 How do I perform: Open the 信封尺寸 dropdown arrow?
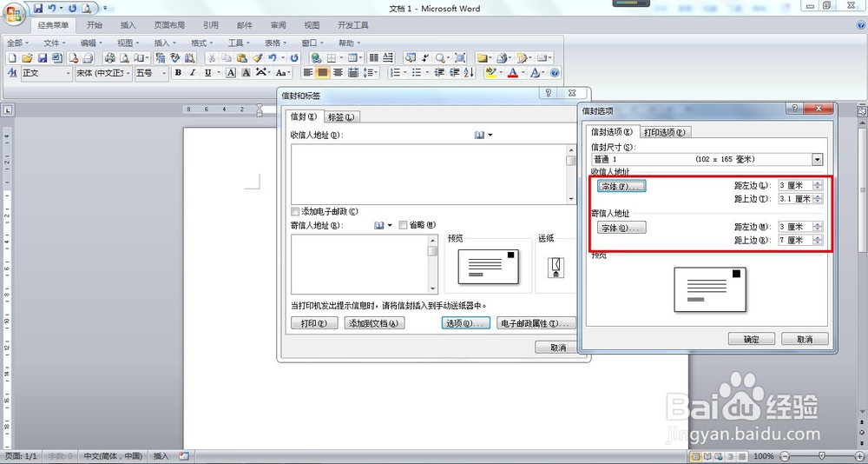point(817,160)
